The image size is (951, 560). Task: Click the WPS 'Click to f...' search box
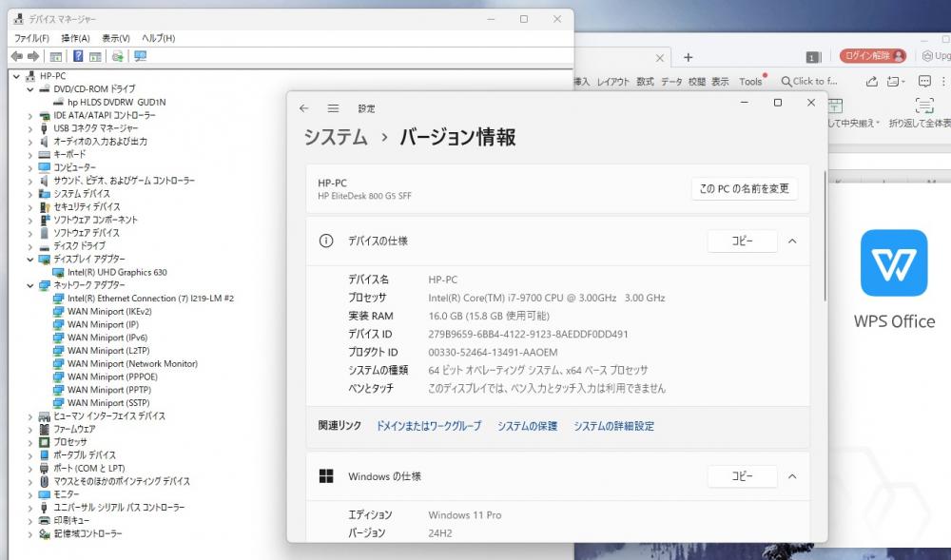point(809,81)
